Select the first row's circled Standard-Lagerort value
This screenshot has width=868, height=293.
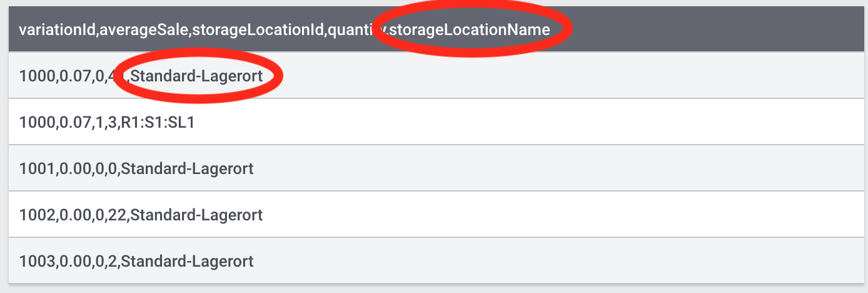[x=201, y=76]
